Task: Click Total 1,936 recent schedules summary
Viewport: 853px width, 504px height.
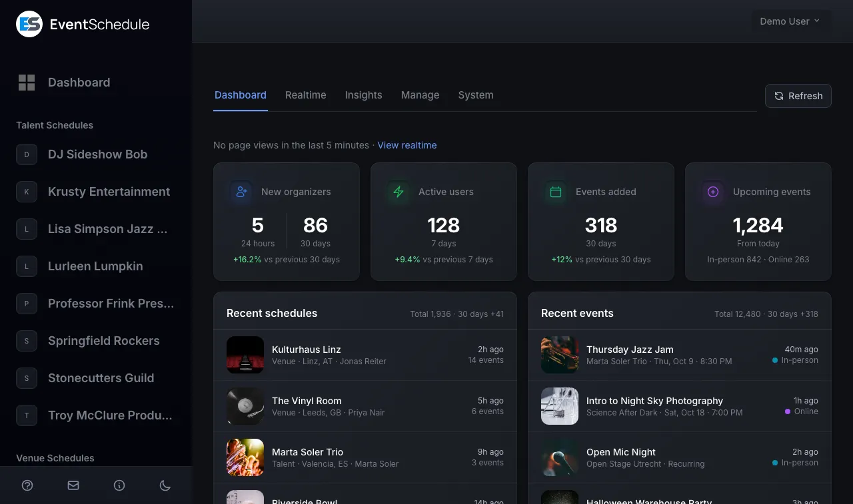Action: (x=457, y=314)
